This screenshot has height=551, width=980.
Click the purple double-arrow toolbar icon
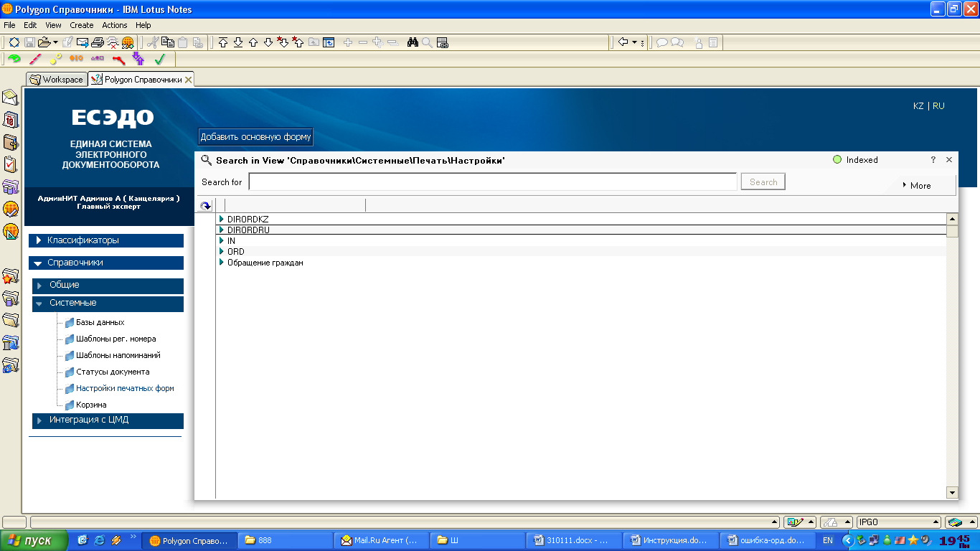(x=138, y=59)
